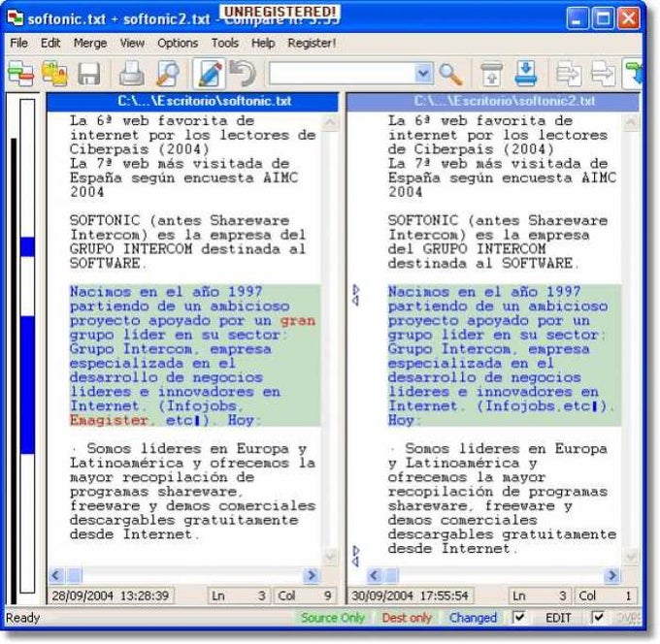Maximize the Compare It window

point(603,19)
